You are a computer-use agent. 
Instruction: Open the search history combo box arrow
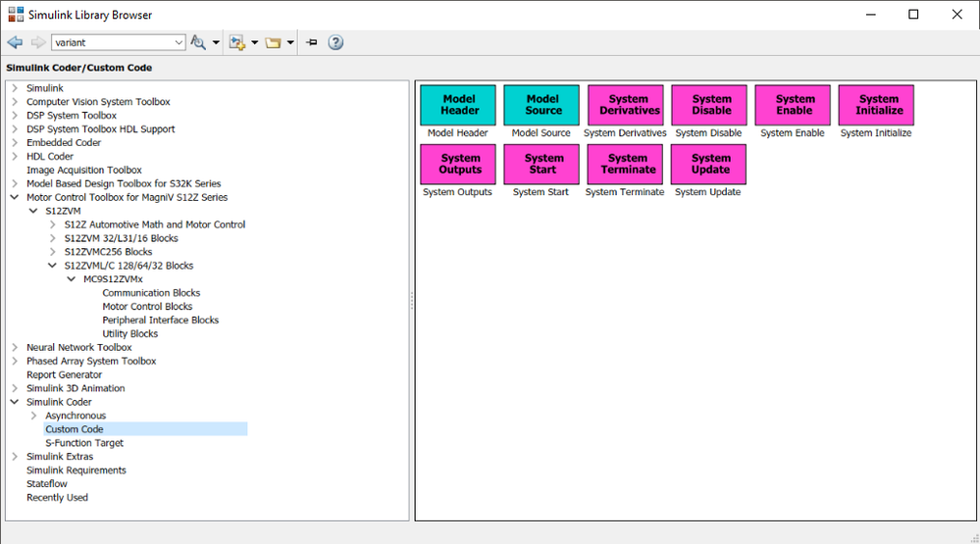[179, 42]
